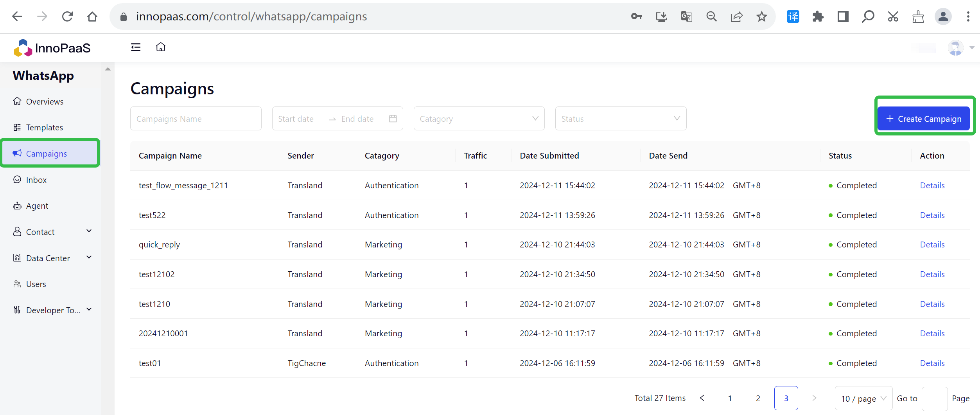This screenshot has height=415, width=980.
Task: Open the Status filter dropdown
Action: point(620,119)
